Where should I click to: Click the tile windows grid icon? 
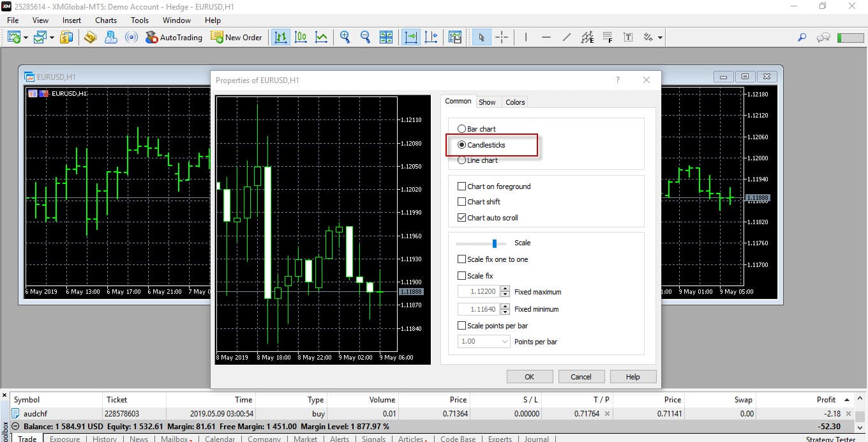pos(386,37)
